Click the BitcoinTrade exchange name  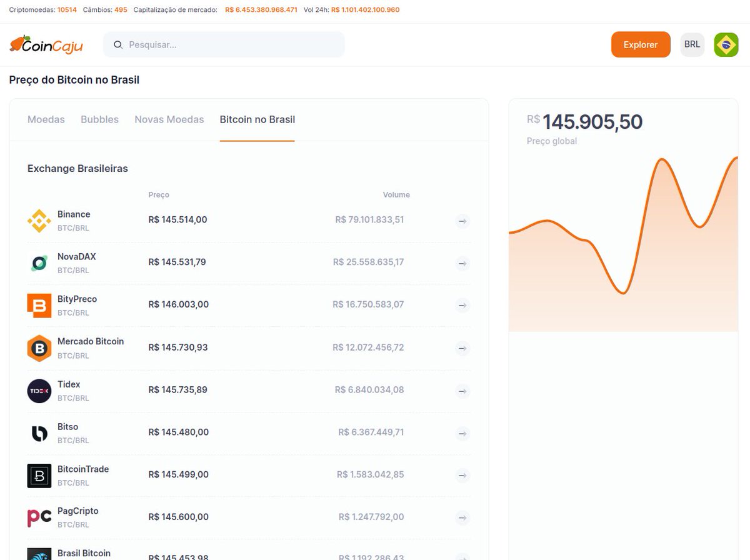coord(83,469)
